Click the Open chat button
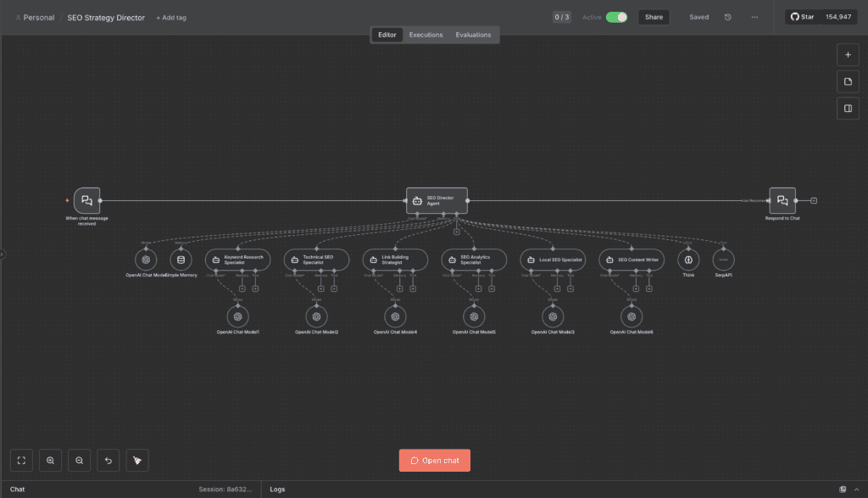This screenshot has width=868, height=498. point(434,460)
